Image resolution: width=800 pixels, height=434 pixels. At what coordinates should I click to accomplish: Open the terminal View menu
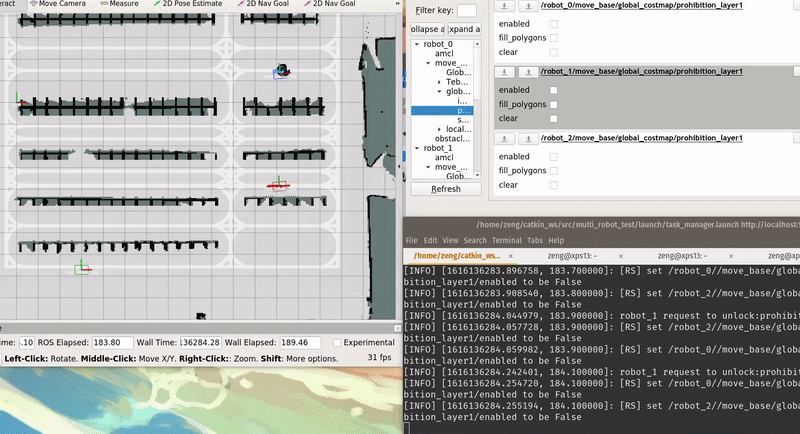(450, 240)
